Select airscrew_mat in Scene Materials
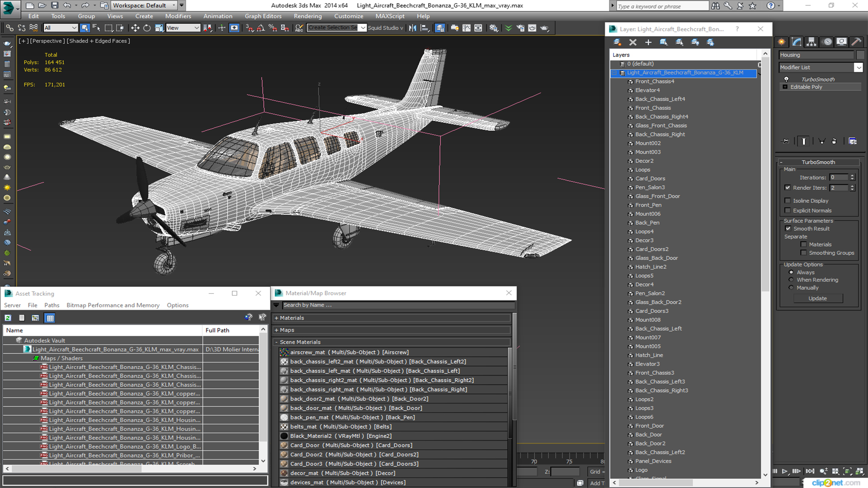Image resolution: width=868 pixels, height=488 pixels. click(x=393, y=352)
